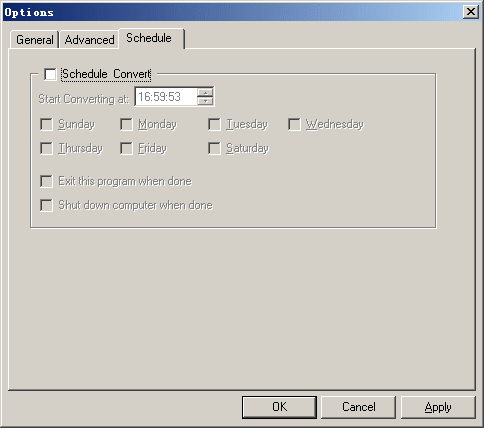
Task: Check the Tuesday option
Action: pyautogui.click(x=214, y=124)
